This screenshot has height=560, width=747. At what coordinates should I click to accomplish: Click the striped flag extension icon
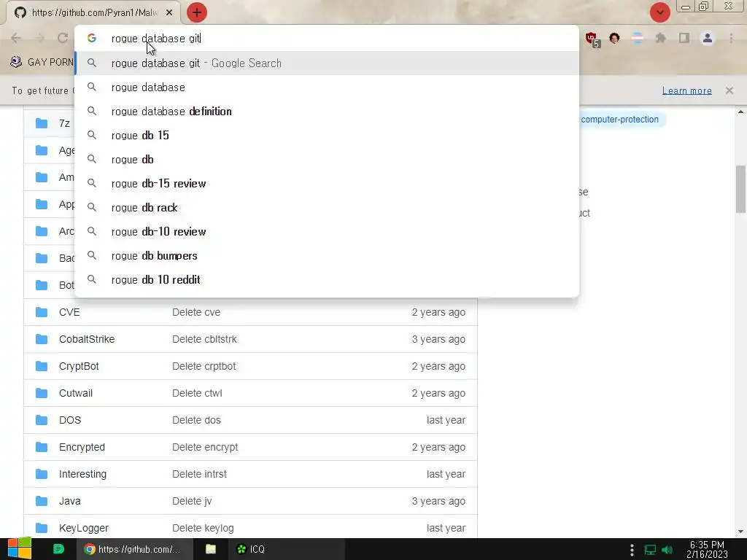(638, 38)
